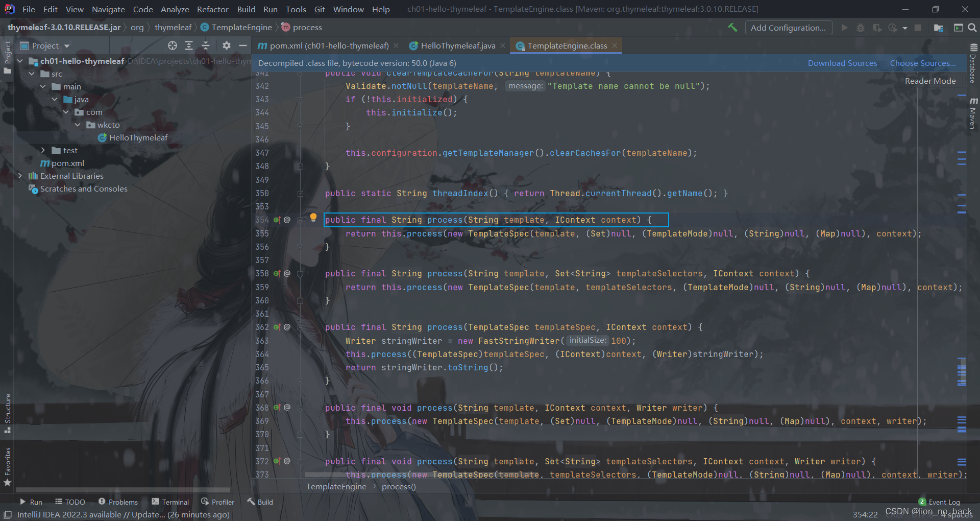The width and height of the screenshot is (980, 521).
Task: Collapse the main folder node
Action: (43, 86)
